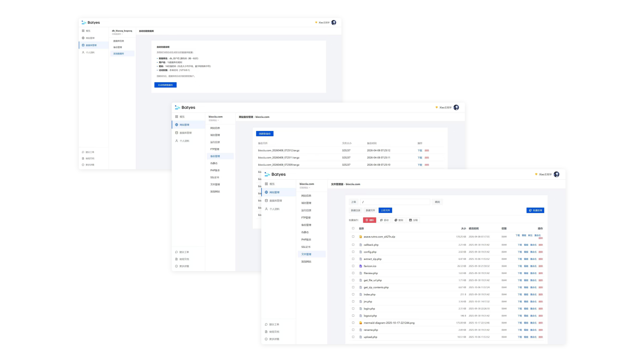The width and height of the screenshot is (644, 362).
Task: Open 切换数据库 dropdown under db_i6wsxq_kwpsvq
Action: pos(117,34)
